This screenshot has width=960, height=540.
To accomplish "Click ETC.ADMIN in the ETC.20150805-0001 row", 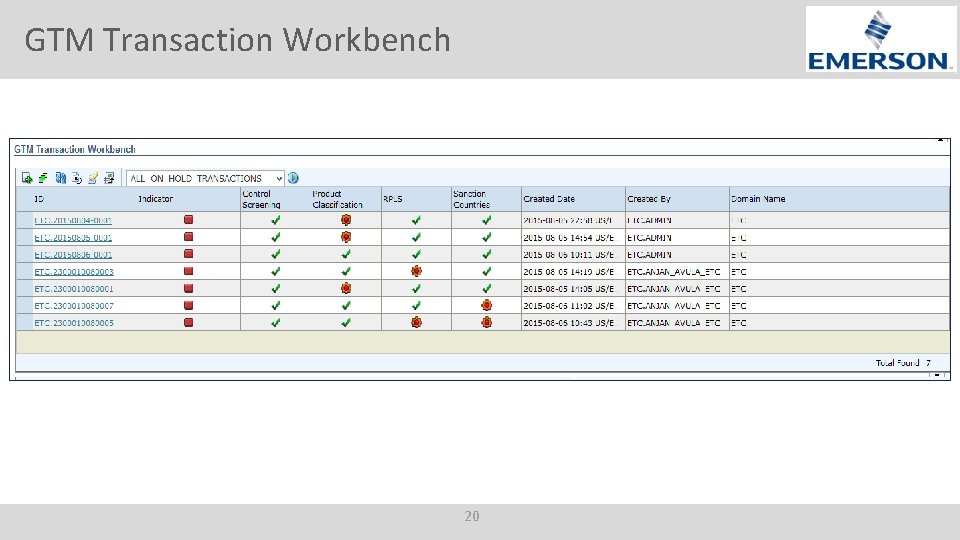I will (650, 238).
